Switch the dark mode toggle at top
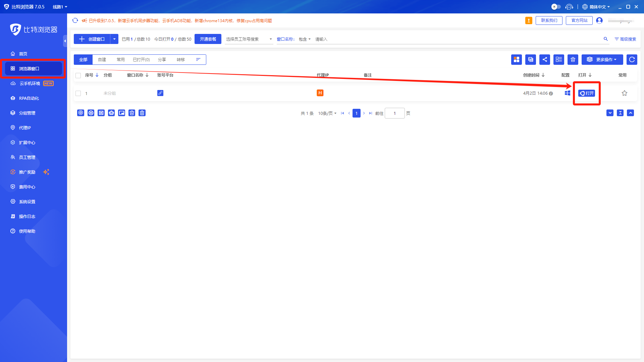Image resolution: width=644 pixels, height=362 pixels. pyautogui.click(x=556, y=6)
